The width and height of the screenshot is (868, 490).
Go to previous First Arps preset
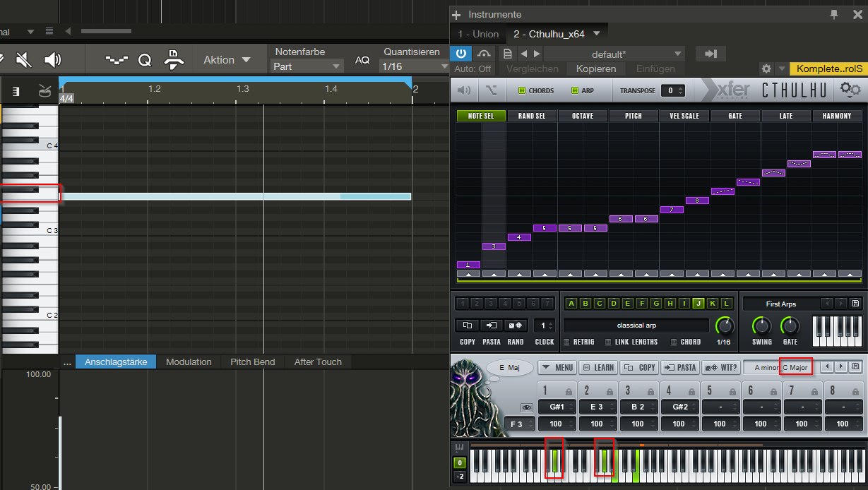pos(827,304)
